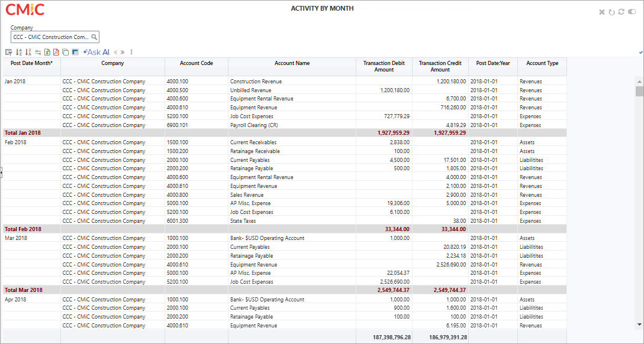Click the credit amount 6,195.00
Image resolution: width=644 pixels, height=344 pixels.
456,326
